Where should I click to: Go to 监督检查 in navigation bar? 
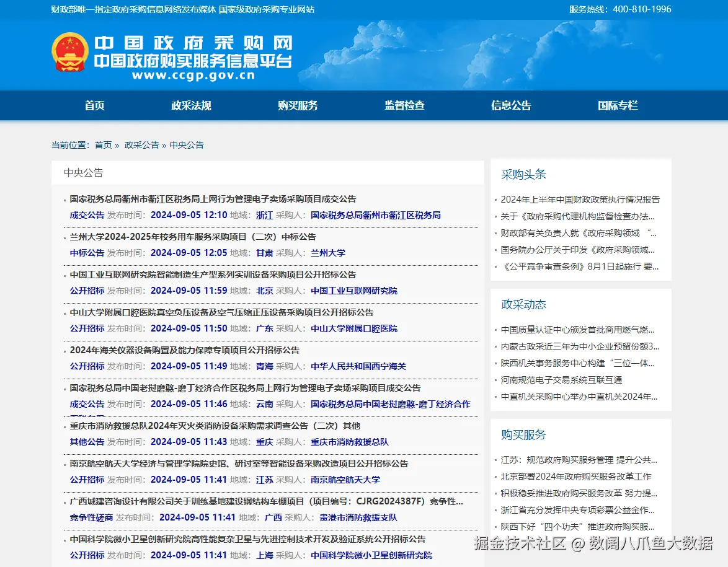[x=404, y=105]
